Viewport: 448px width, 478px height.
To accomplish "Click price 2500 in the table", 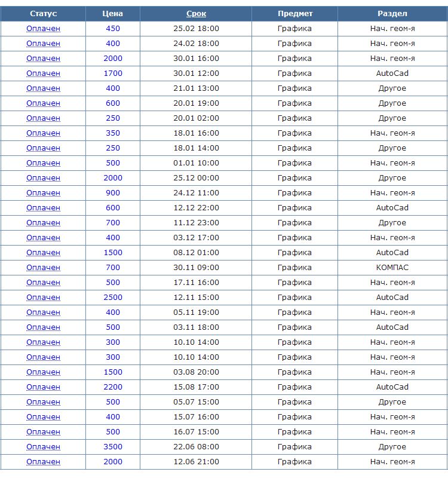I will (112, 298).
